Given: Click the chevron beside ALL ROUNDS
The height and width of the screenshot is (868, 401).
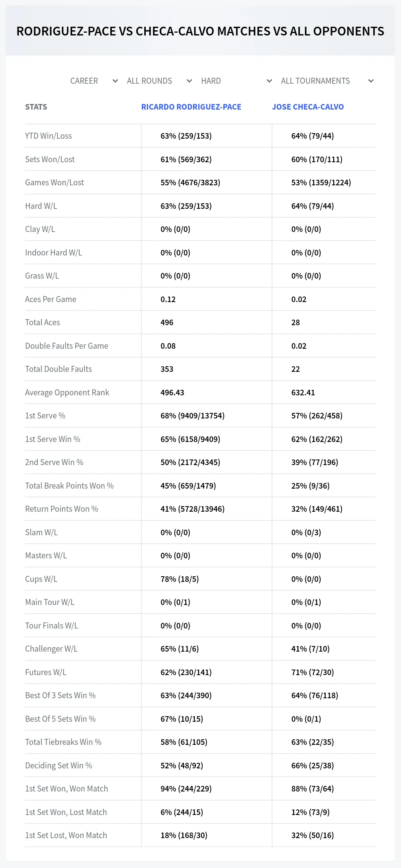Looking at the screenshot, I should point(190,81).
